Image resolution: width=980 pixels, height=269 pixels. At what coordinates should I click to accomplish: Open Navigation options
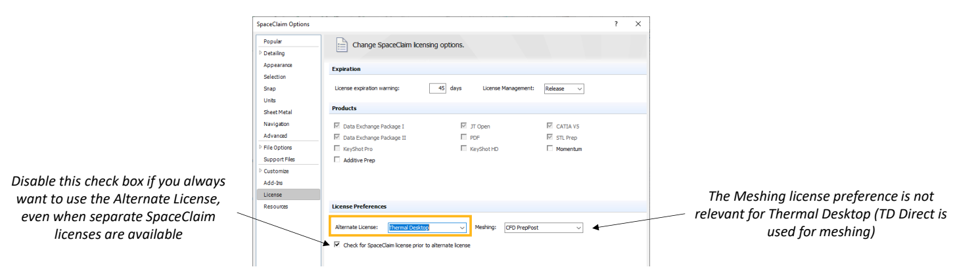(276, 124)
